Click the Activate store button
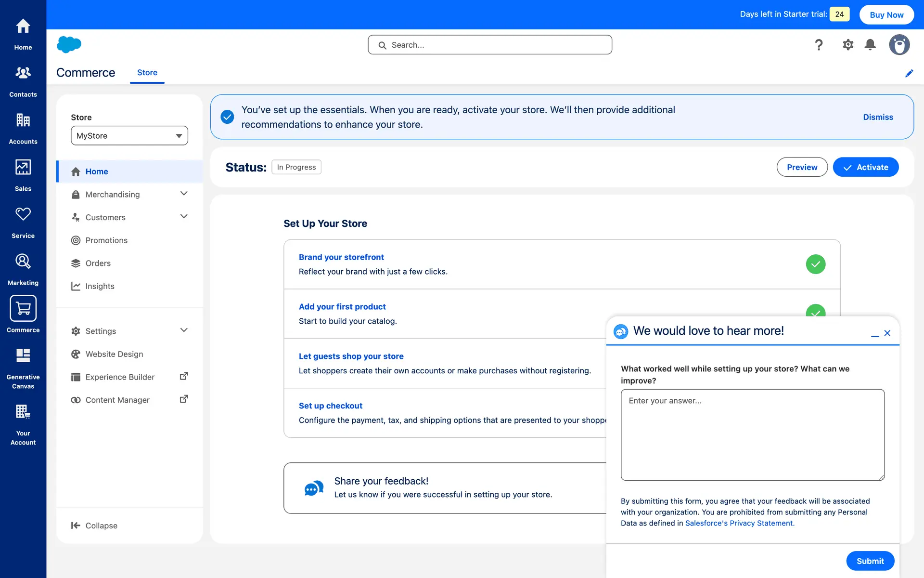Viewport: 924px width, 578px height. point(865,167)
